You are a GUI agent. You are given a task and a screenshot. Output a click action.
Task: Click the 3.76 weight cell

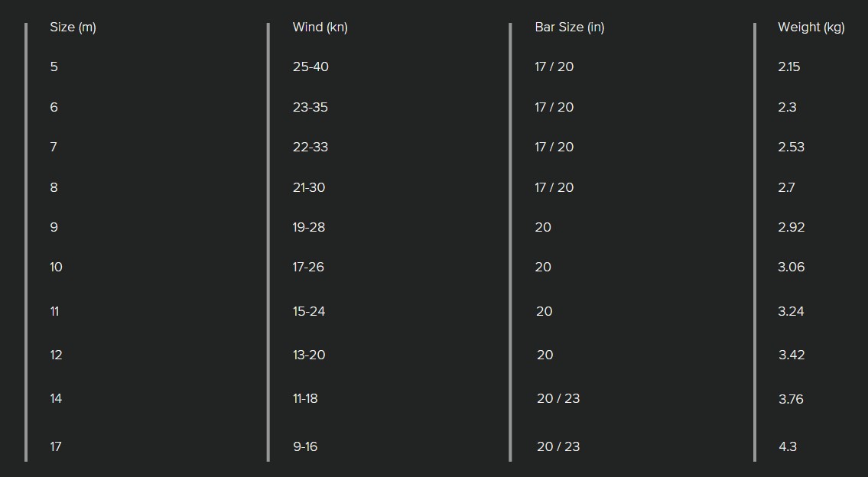point(791,400)
